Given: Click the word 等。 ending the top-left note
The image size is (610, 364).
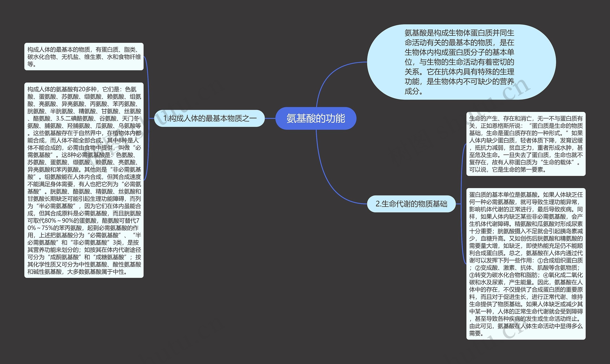Looking at the screenshot, I should tap(32, 64).
